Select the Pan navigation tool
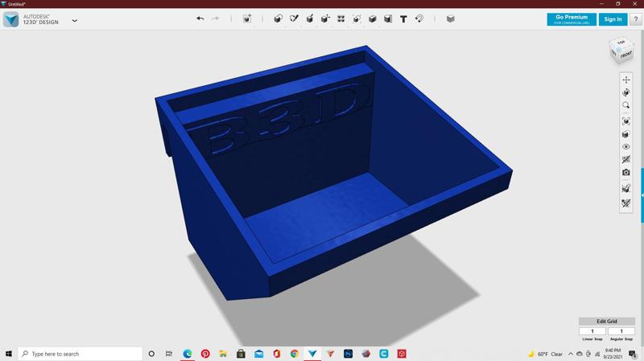644x361 pixels. (626, 80)
